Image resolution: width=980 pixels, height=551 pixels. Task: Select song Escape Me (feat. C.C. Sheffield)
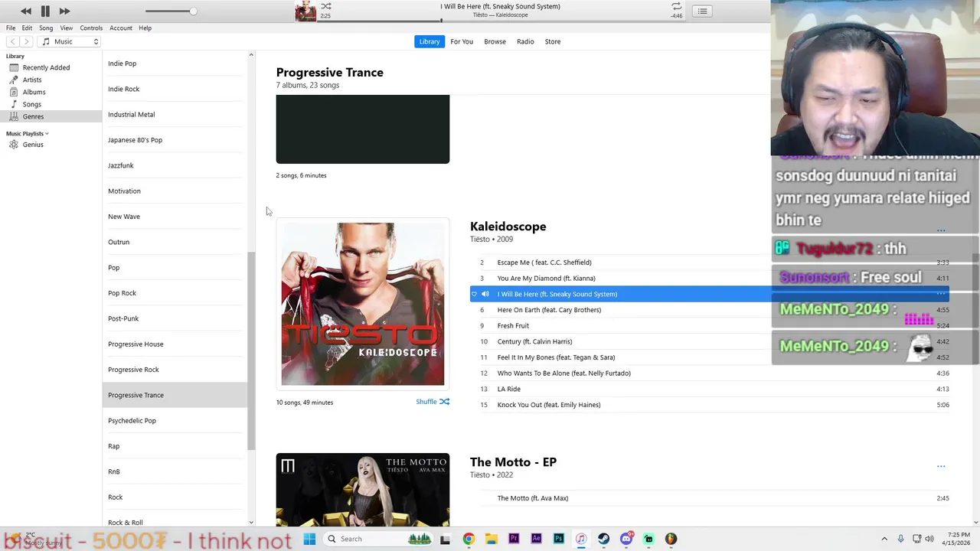(x=544, y=262)
